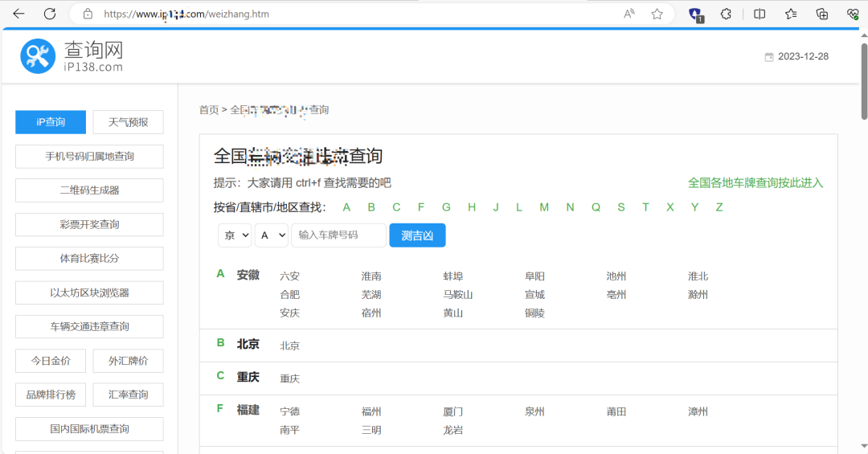Open the Extensions puzzle icon

coord(727,14)
